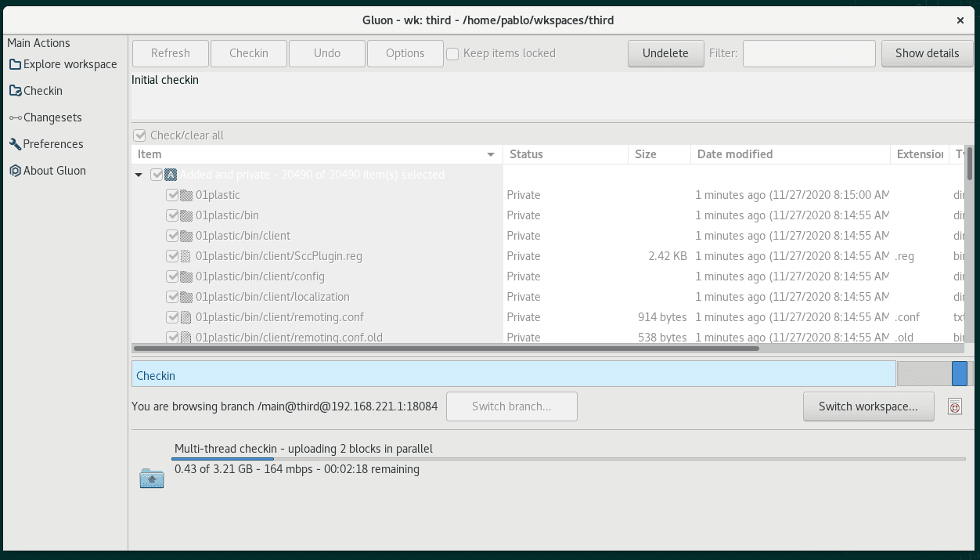The width and height of the screenshot is (980, 560).
Task: Click the 01plastic folder icon
Action: [186, 195]
